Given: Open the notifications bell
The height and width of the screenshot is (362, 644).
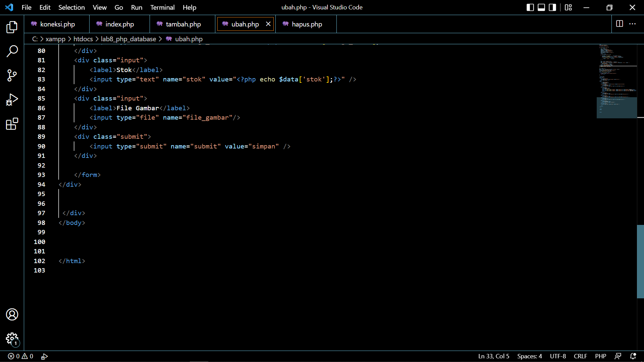Looking at the screenshot, I should pos(633,356).
